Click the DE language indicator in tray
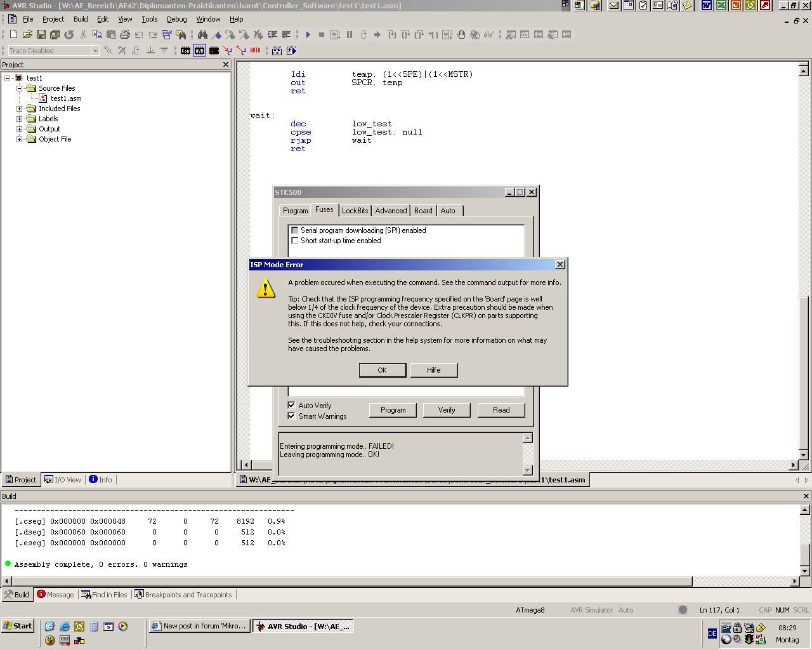812x650 pixels. [x=712, y=633]
